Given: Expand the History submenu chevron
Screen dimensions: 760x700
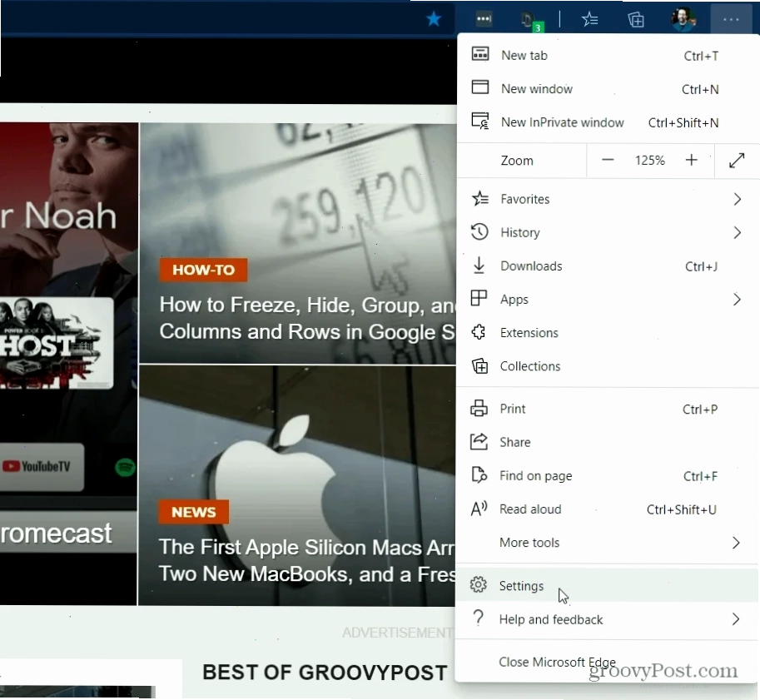Looking at the screenshot, I should 738,233.
